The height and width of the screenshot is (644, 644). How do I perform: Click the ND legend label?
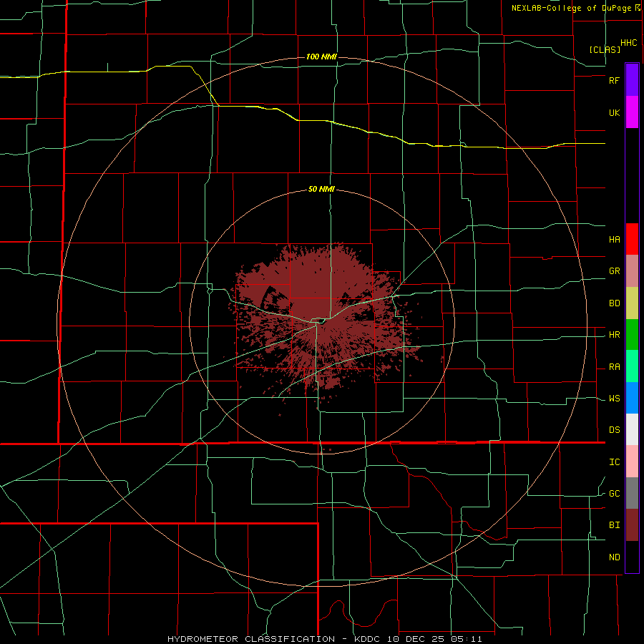tap(614, 557)
